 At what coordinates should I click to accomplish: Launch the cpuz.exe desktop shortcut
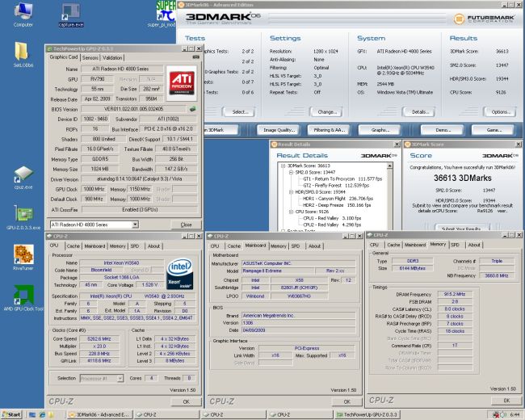click(x=23, y=178)
